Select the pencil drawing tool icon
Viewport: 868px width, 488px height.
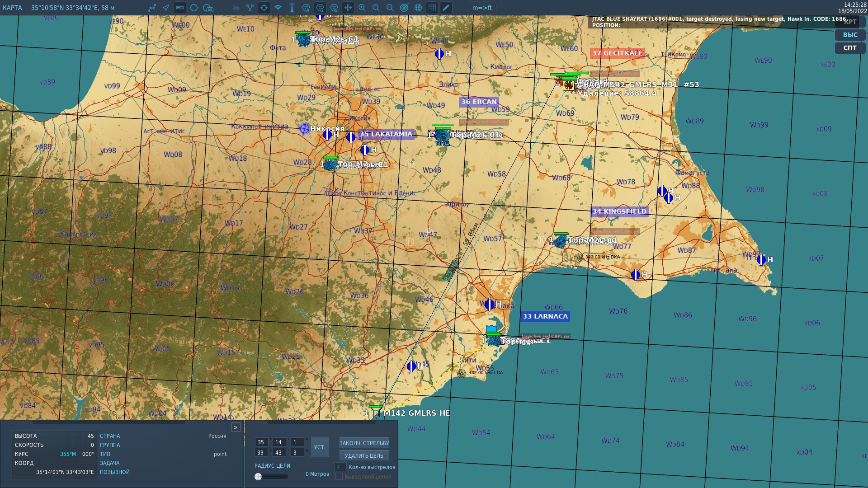(x=446, y=8)
